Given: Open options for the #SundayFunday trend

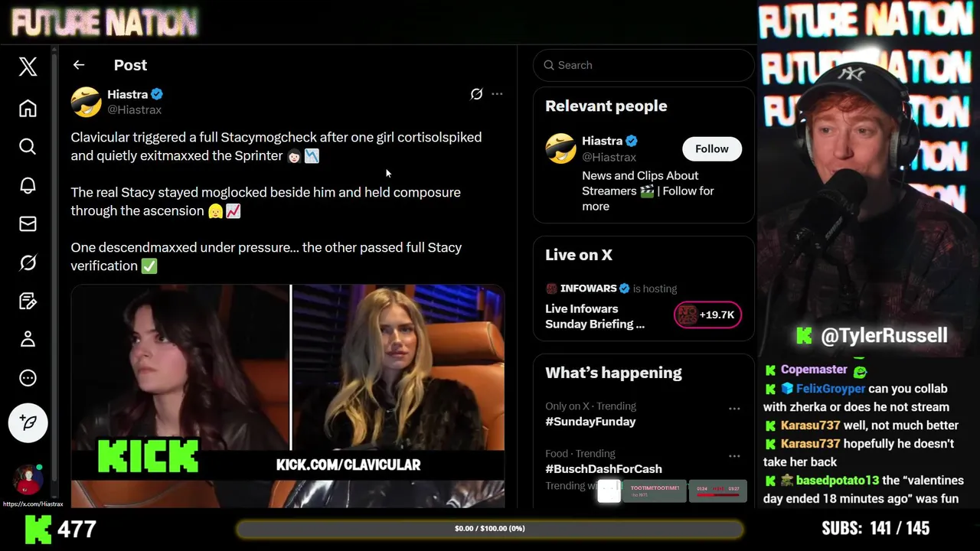Looking at the screenshot, I should point(734,409).
